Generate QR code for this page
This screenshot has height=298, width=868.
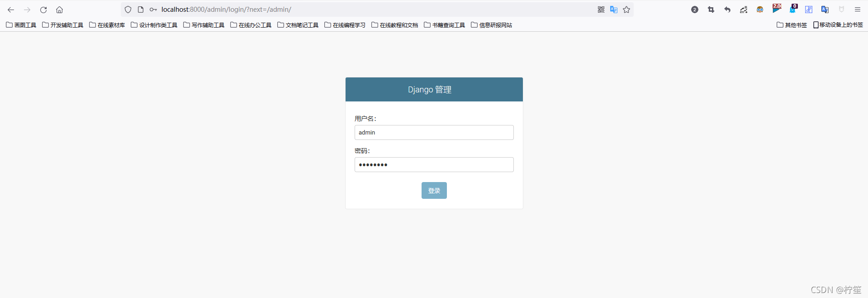click(601, 10)
